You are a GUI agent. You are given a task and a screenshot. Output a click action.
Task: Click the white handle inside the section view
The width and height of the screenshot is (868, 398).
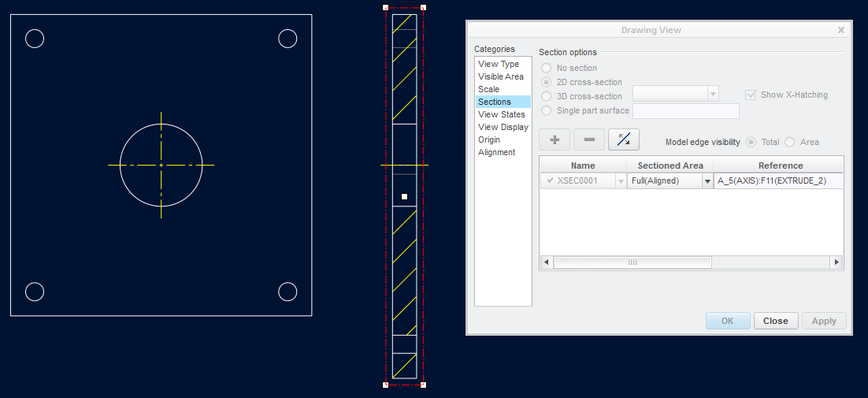coord(405,196)
